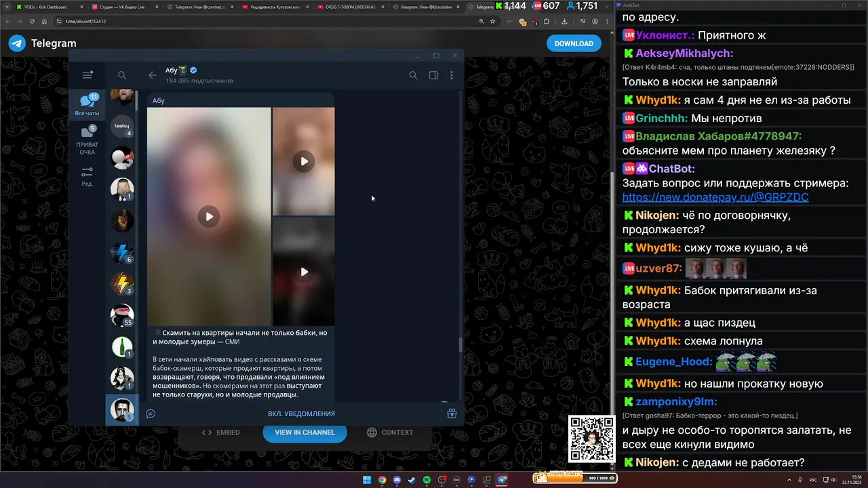Open chat with yellow lightning avatar
The width and height of the screenshot is (868, 488).
coord(122,283)
